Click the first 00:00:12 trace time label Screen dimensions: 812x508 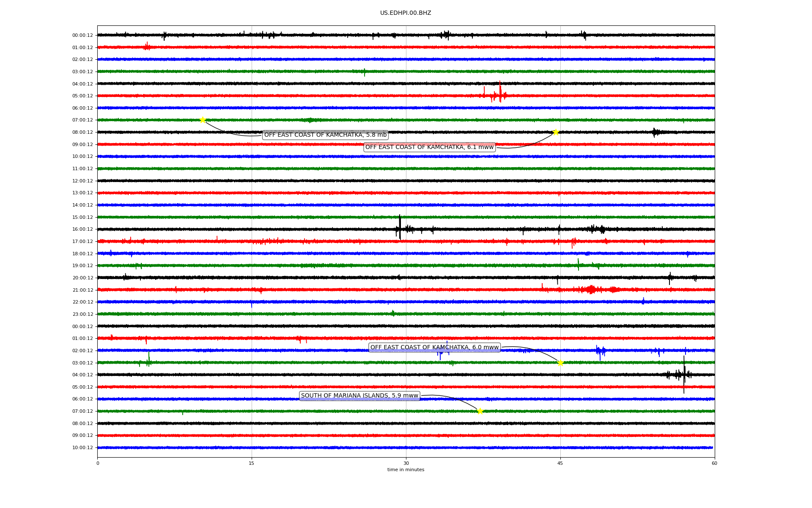[82, 36]
